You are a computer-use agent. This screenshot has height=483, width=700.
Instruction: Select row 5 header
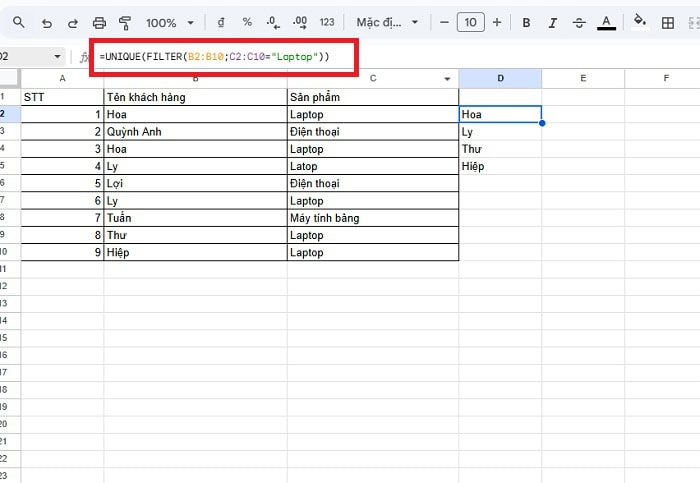[10, 165]
